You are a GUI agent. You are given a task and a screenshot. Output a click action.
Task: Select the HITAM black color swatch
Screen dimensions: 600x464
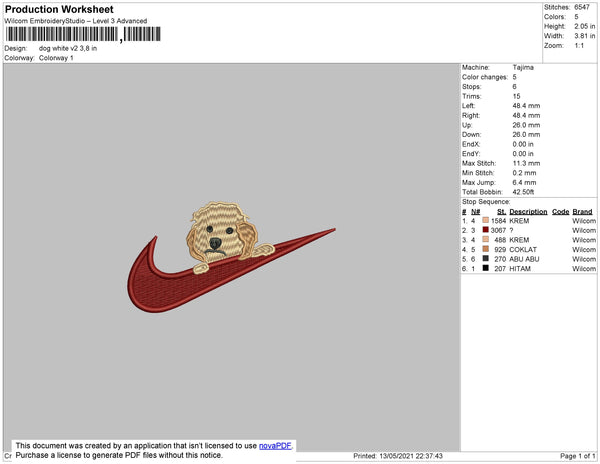(x=486, y=268)
